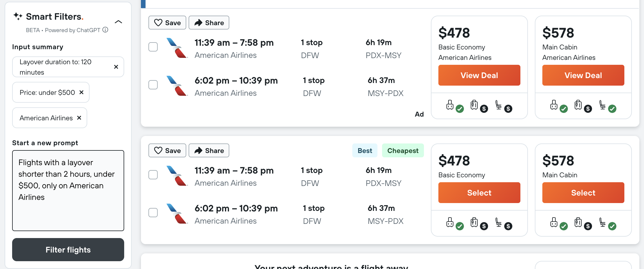
Task: Click bag fee icon under $578 Select fare
Action: pyautogui.click(x=583, y=223)
